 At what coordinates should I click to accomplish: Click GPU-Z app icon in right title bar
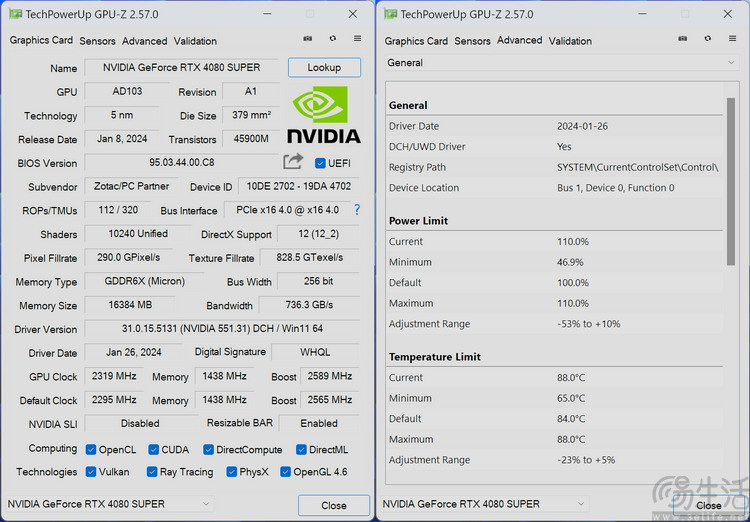tap(390, 14)
